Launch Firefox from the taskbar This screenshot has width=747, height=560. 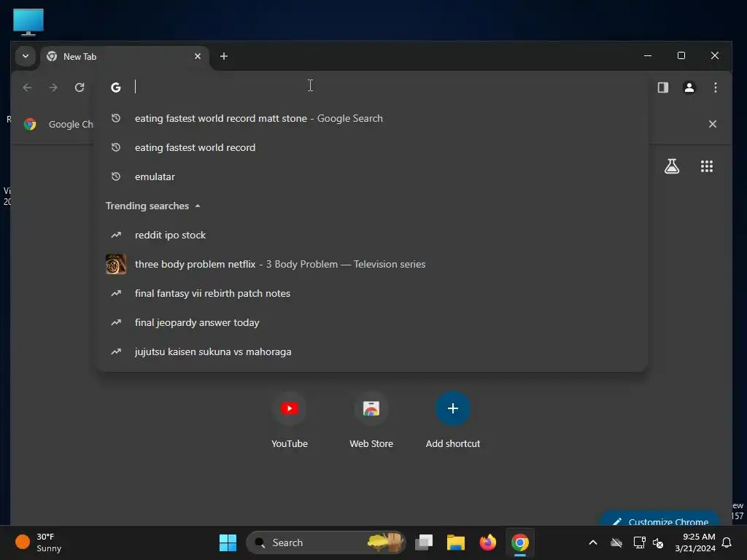point(488,542)
